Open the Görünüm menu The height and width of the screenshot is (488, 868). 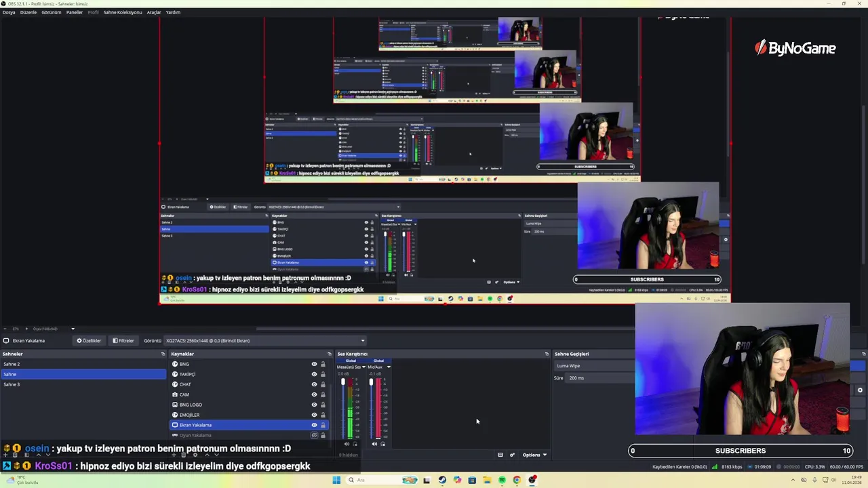(x=52, y=12)
